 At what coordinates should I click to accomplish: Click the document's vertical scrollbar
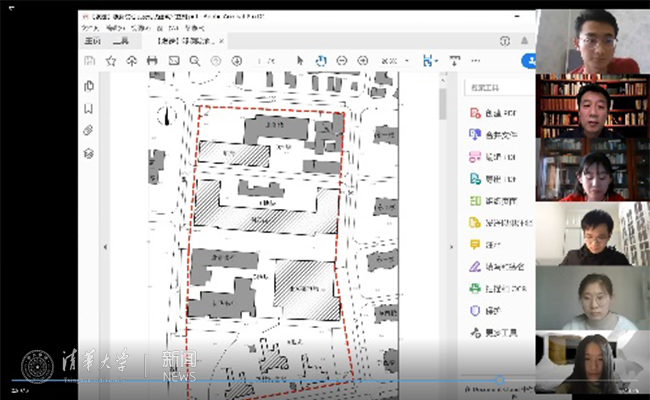coord(442,105)
